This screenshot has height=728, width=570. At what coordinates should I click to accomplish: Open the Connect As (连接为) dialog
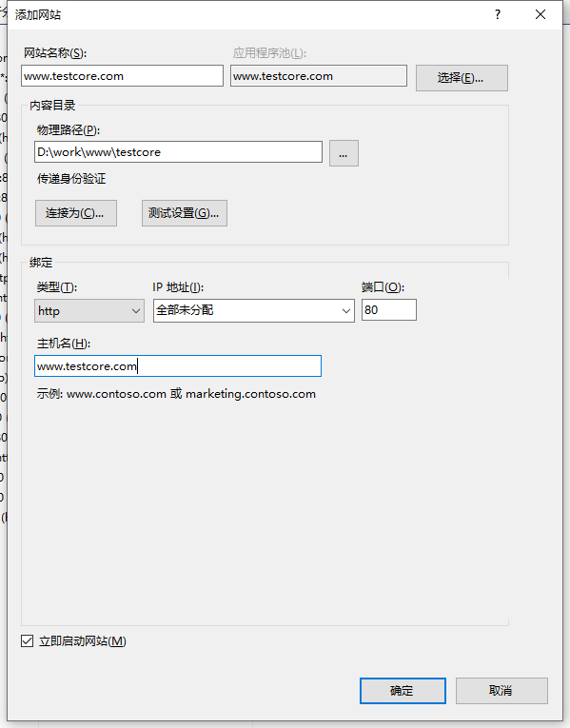tap(76, 213)
